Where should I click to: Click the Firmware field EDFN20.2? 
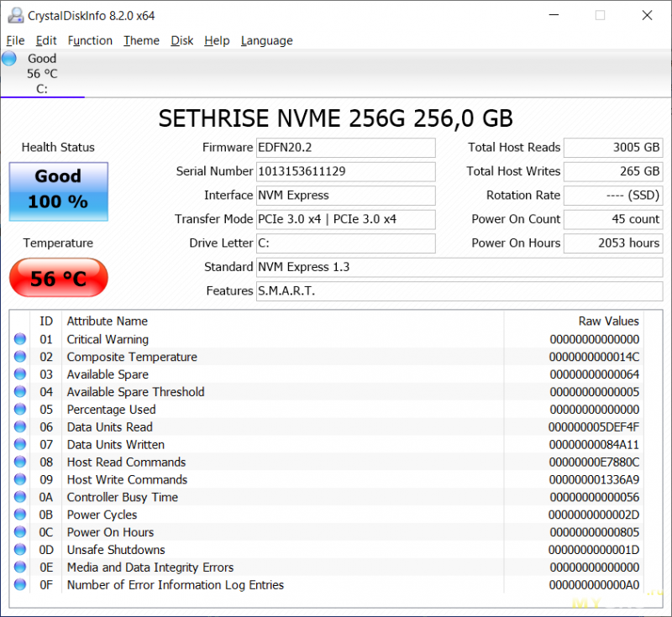(346, 148)
